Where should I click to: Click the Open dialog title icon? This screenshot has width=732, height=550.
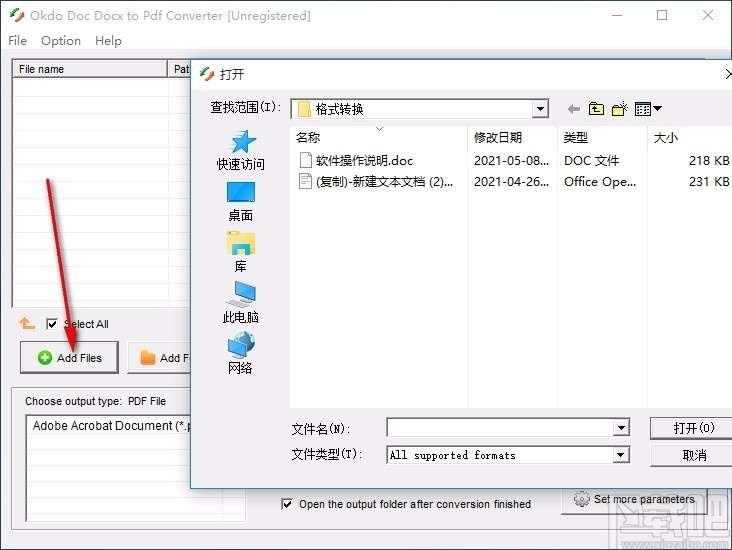207,74
